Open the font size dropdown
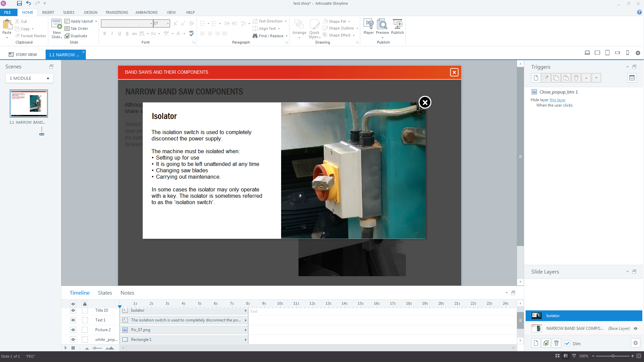The height and width of the screenshot is (362, 644). pyautogui.click(x=168, y=23)
